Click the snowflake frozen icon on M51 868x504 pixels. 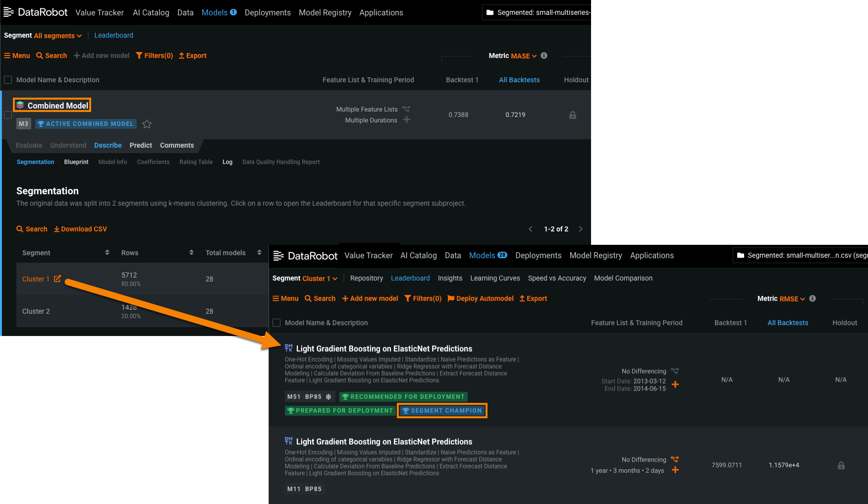[x=328, y=397]
